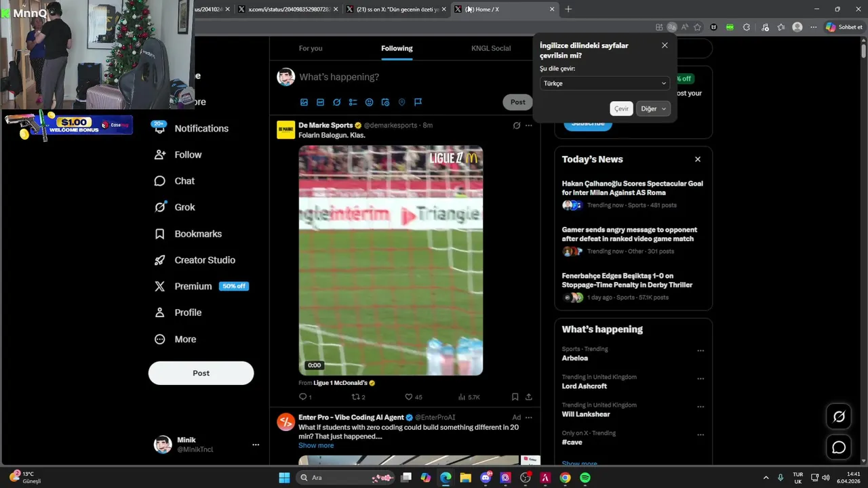Open Notifications in the X sidebar
The height and width of the screenshot is (488, 868).
192,128
